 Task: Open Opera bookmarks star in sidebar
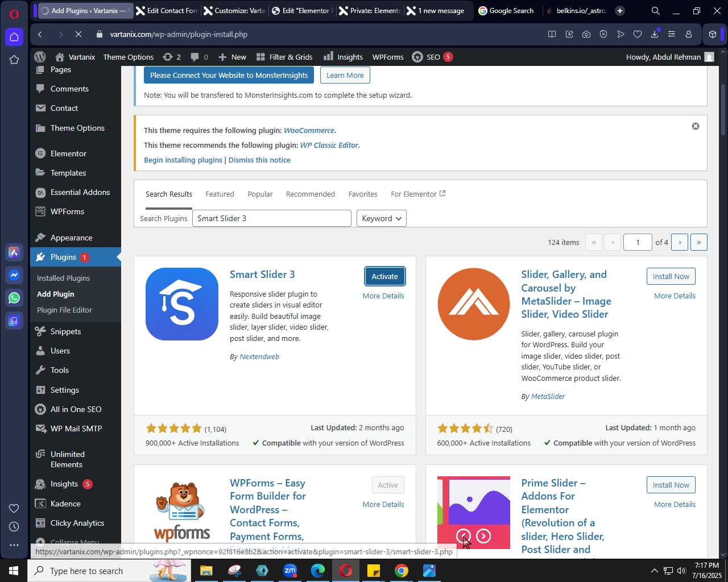tap(14, 60)
